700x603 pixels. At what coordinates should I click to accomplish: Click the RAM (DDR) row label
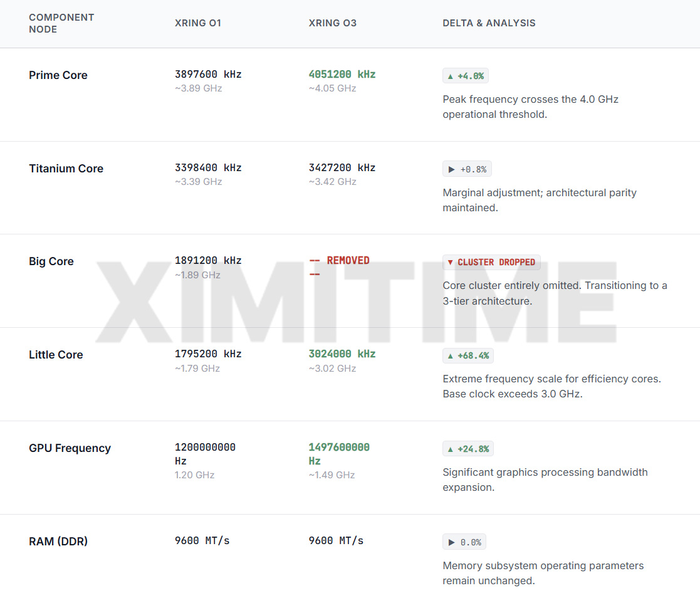point(58,542)
